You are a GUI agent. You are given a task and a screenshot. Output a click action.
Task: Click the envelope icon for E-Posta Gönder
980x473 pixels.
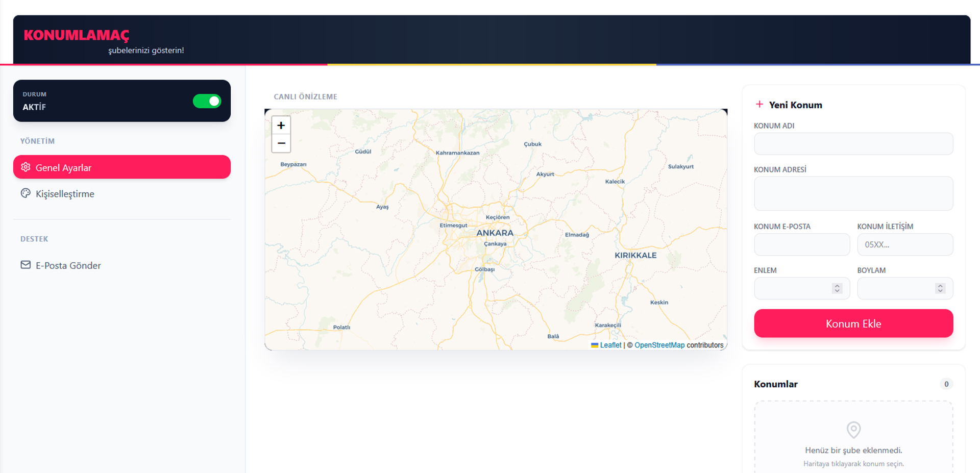(x=26, y=265)
